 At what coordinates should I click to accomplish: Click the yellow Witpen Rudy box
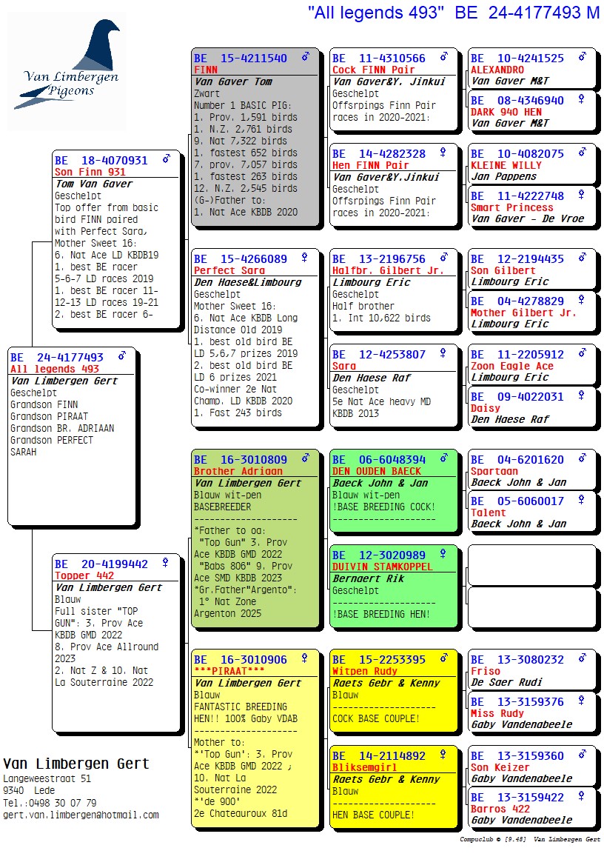point(392,689)
